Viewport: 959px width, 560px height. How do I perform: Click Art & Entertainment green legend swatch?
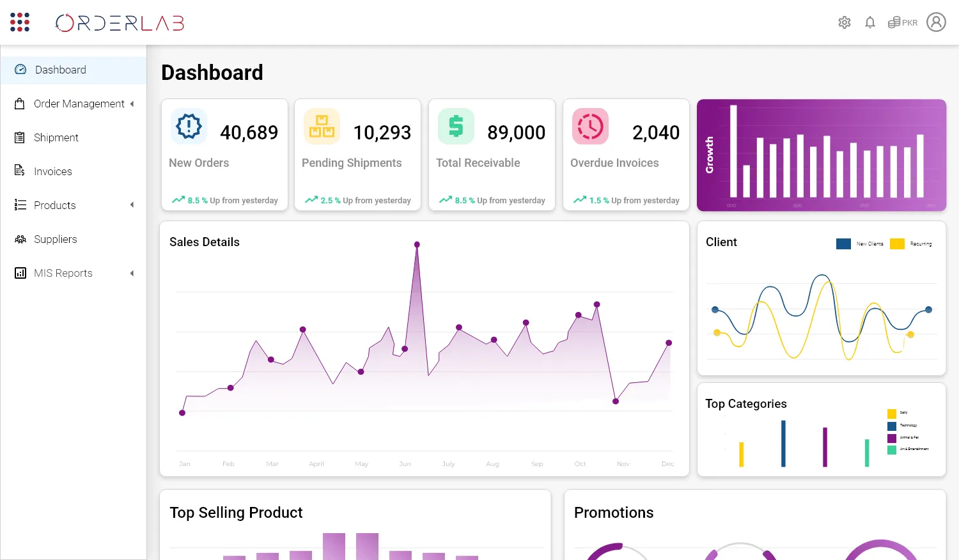tap(892, 450)
